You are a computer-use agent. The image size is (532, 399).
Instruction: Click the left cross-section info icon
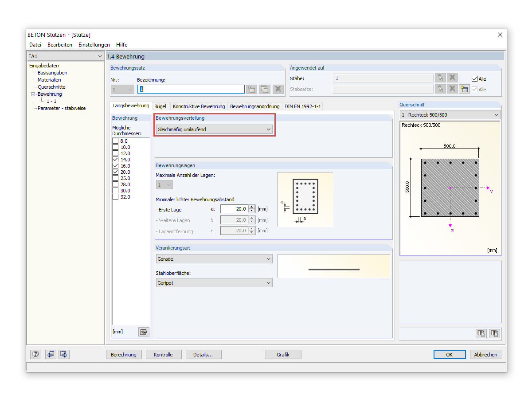(x=481, y=334)
